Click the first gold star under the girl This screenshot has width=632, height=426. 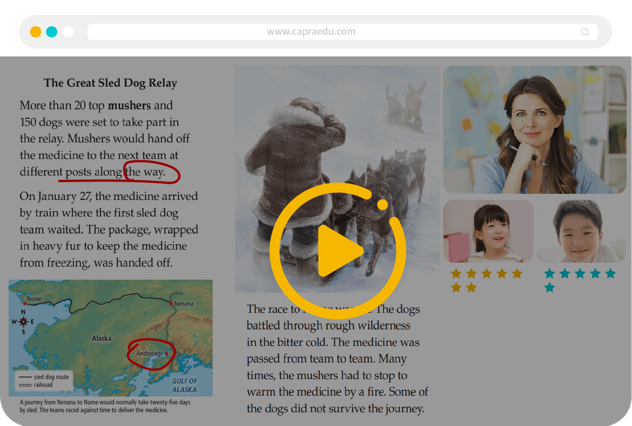(456, 274)
